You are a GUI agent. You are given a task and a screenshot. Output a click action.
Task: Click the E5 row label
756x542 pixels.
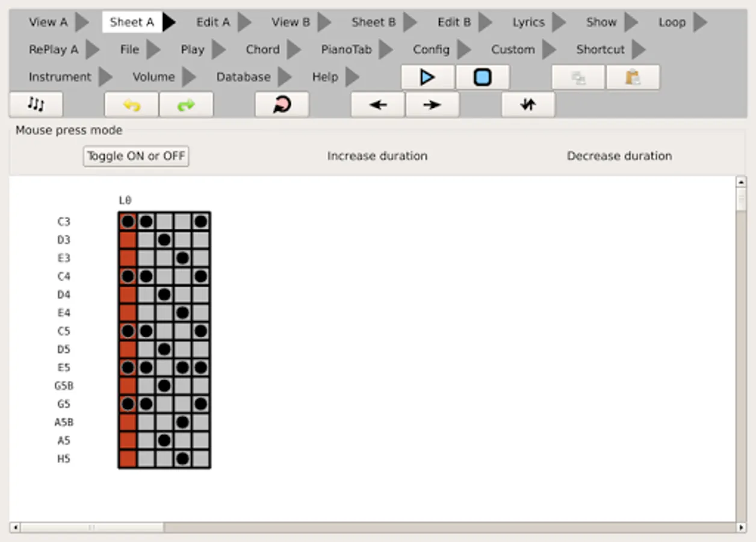(x=64, y=367)
